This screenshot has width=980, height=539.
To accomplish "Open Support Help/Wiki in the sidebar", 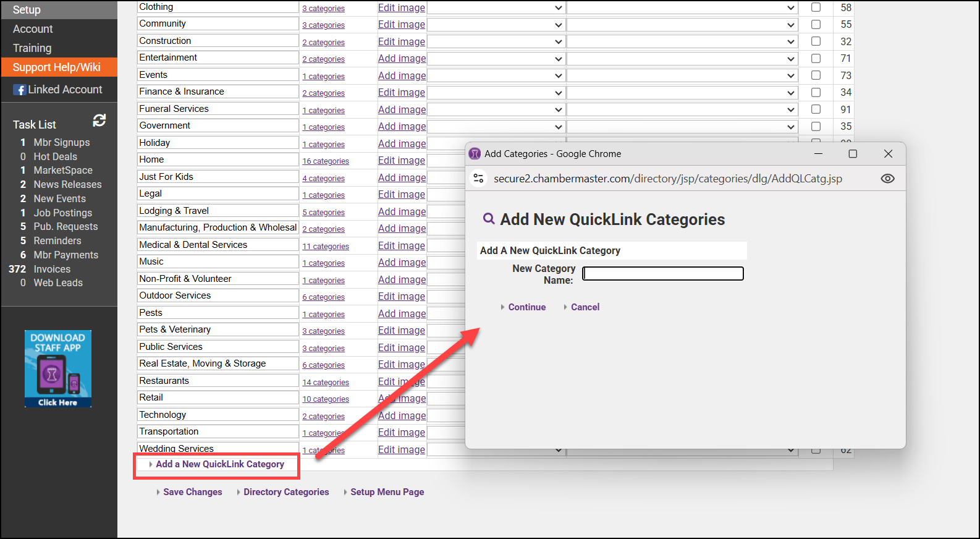I will (x=56, y=67).
